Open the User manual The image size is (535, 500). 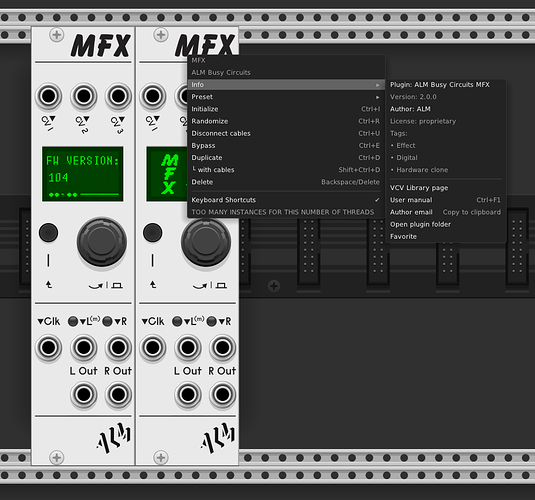[x=445, y=200]
